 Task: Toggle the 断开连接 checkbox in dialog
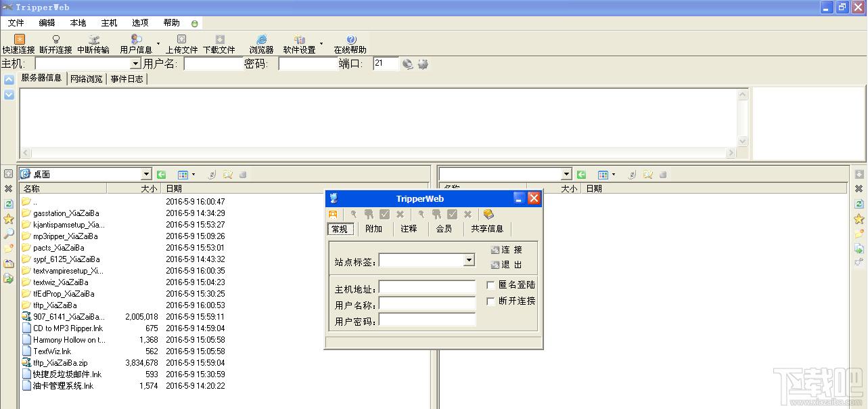point(491,301)
